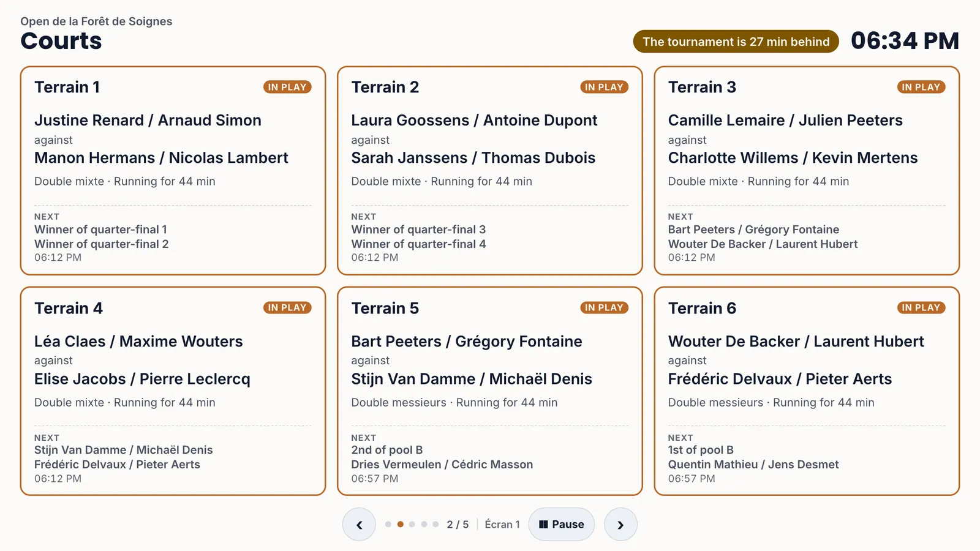Viewport: 980px width, 551px height.
Task: Select the second pagination dot
Action: [x=400, y=524]
